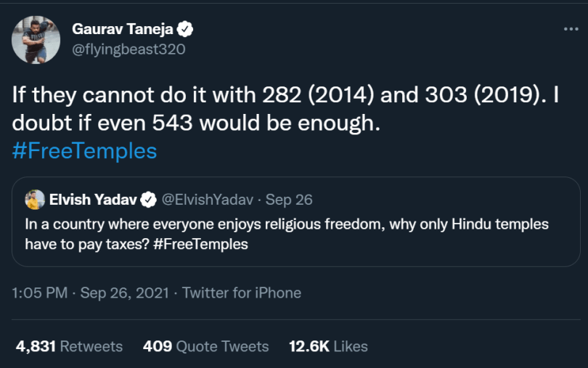
Task: Click Elvish Yadav's verified badge
Action: click(x=149, y=200)
